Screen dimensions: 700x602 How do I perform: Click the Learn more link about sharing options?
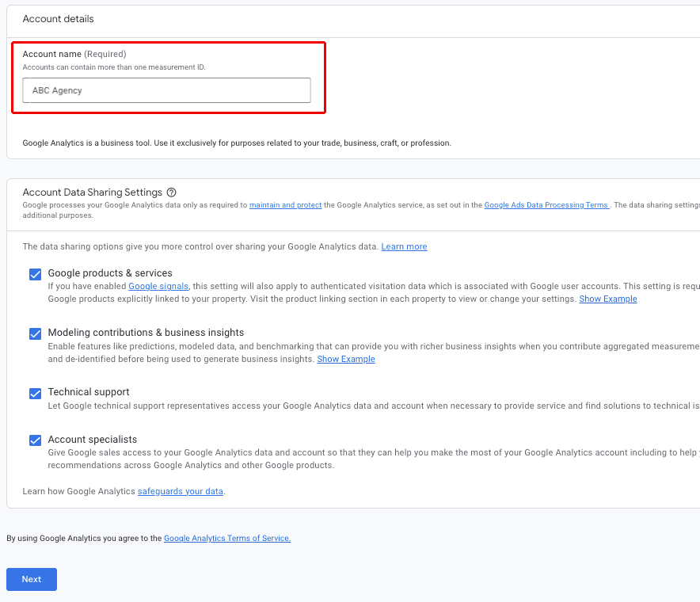coord(404,246)
